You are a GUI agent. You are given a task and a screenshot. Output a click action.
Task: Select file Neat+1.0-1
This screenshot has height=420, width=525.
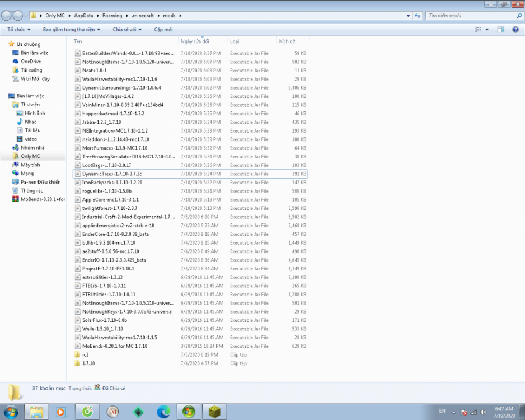click(190, 71)
